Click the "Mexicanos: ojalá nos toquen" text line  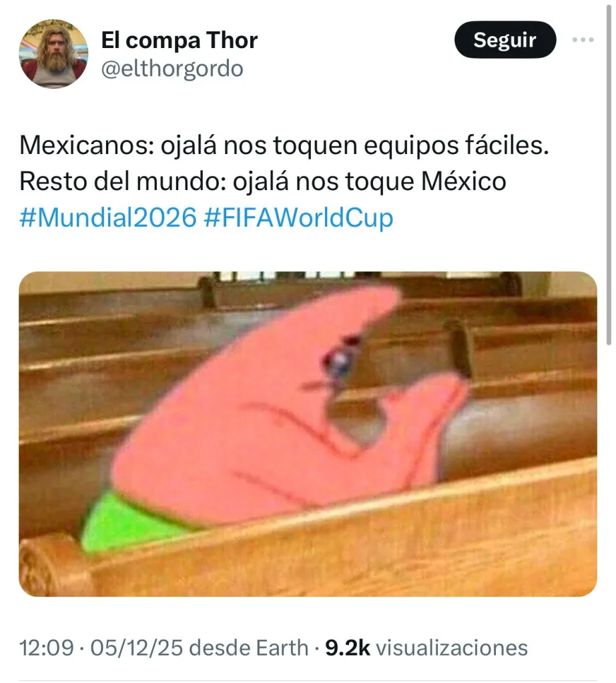pos(284,145)
